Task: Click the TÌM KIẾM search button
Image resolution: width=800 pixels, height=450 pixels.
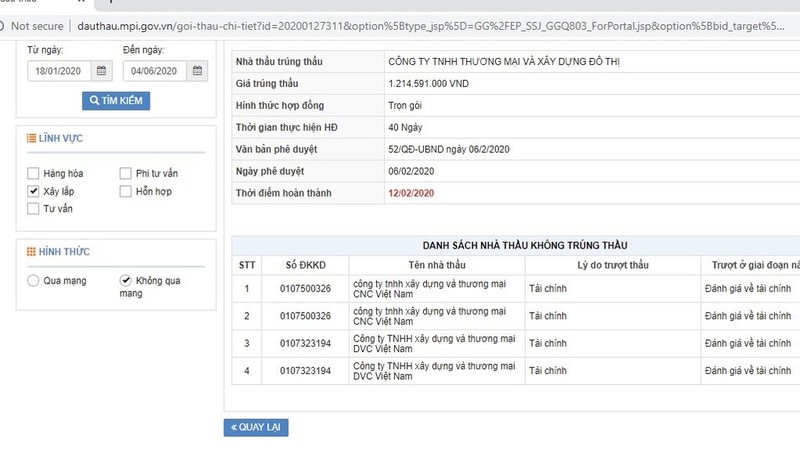Action: 116,101
